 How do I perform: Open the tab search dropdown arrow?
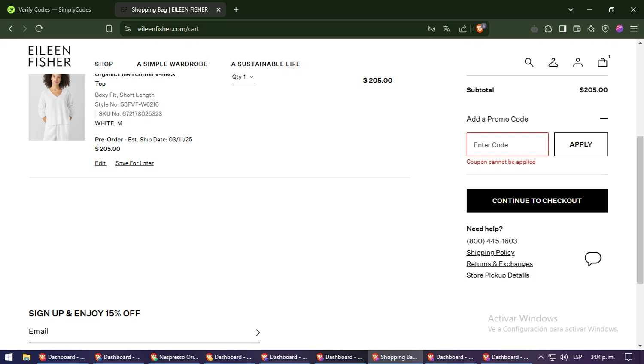pos(571,9)
